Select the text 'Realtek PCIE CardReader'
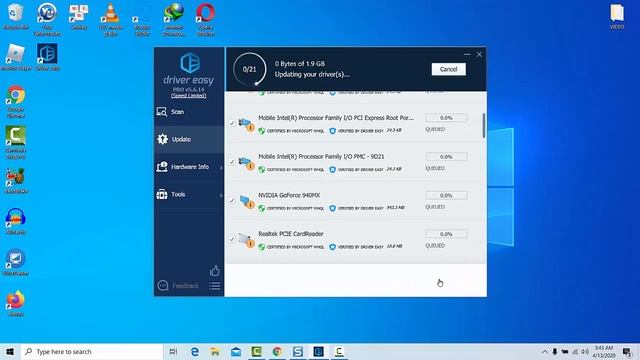The height and width of the screenshot is (360, 640). pos(291,234)
